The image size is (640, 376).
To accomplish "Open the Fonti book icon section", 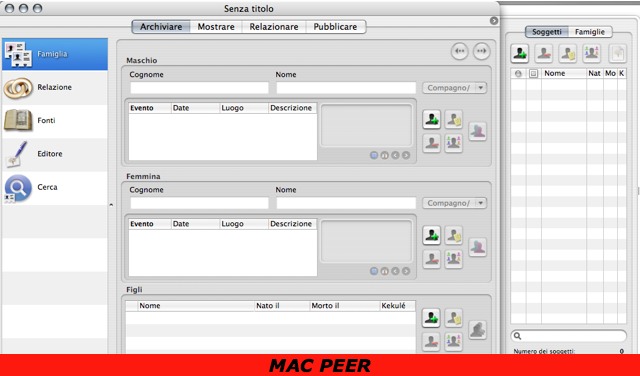I will click(x=55, y=120).
